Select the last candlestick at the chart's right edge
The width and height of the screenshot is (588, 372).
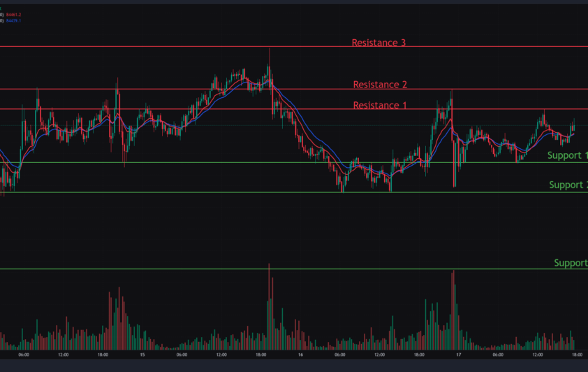coord(574,125)
